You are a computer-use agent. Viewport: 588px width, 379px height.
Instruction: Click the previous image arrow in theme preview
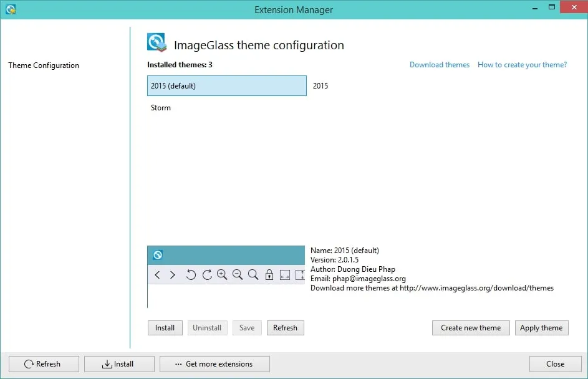(x=157, y=275)
